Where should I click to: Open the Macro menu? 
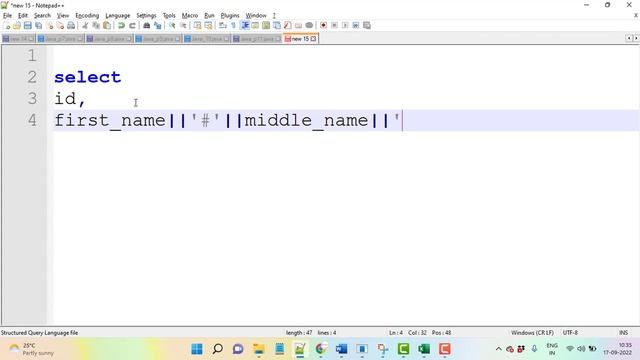[190, 16]
